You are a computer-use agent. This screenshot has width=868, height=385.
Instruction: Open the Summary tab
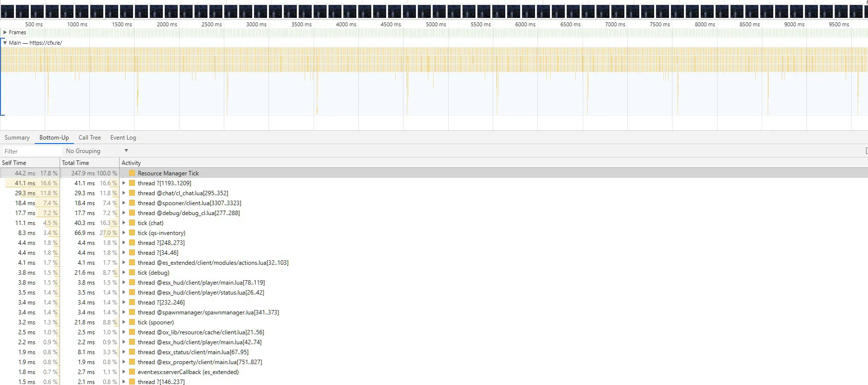point(17,138)
